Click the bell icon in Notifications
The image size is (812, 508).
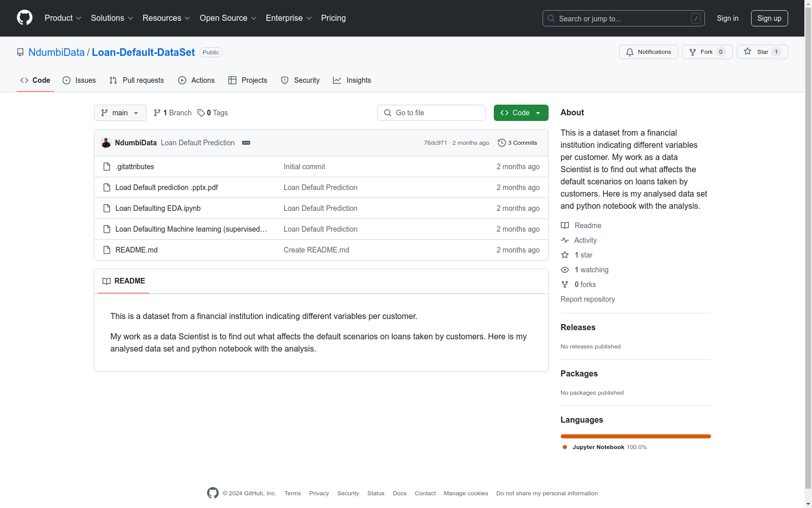tap(630, 52)
